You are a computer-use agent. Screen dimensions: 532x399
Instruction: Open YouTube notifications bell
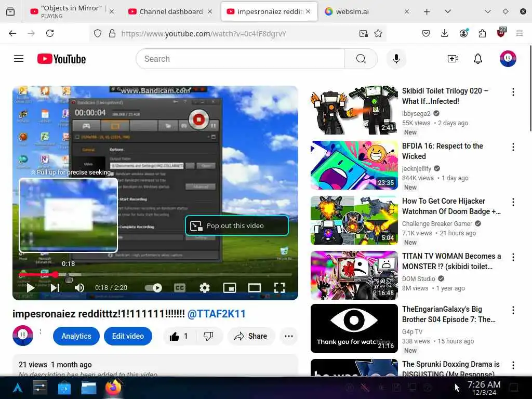click(478, 59)
